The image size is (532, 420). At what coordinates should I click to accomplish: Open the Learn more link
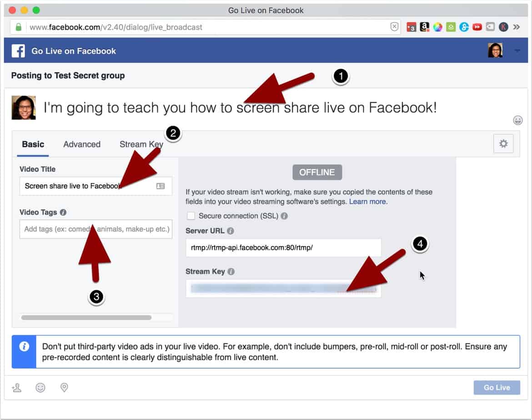(367, 201)
